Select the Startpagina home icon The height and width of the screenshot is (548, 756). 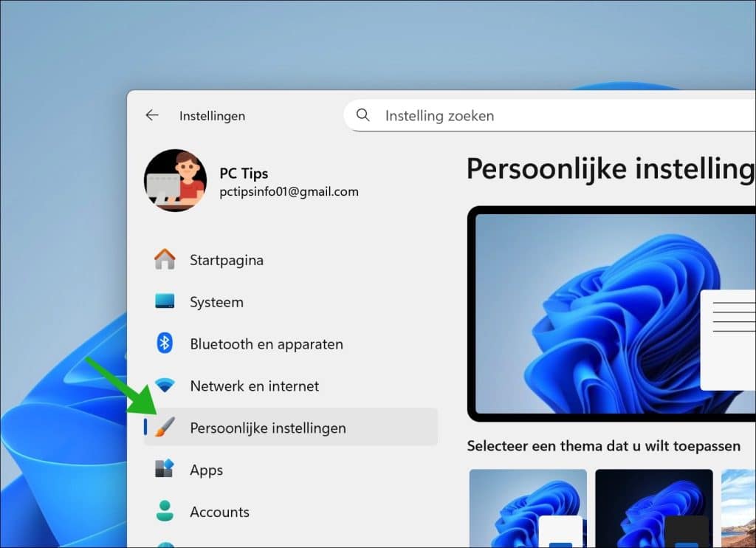click(164, 259)
